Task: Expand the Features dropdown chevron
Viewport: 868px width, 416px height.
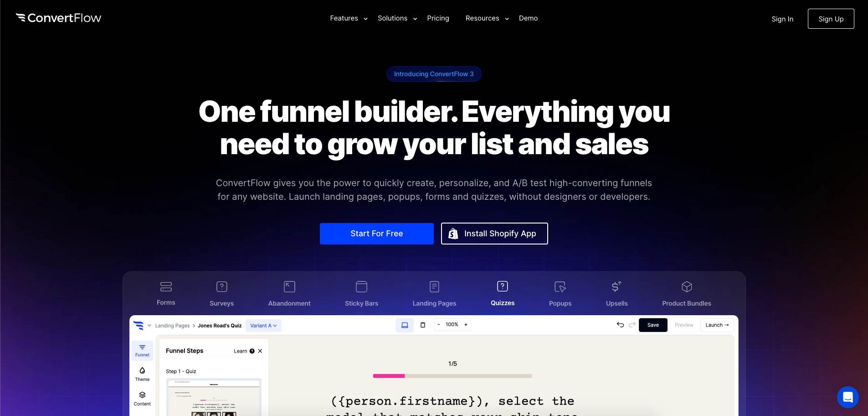Action: [x=365, y=19]
